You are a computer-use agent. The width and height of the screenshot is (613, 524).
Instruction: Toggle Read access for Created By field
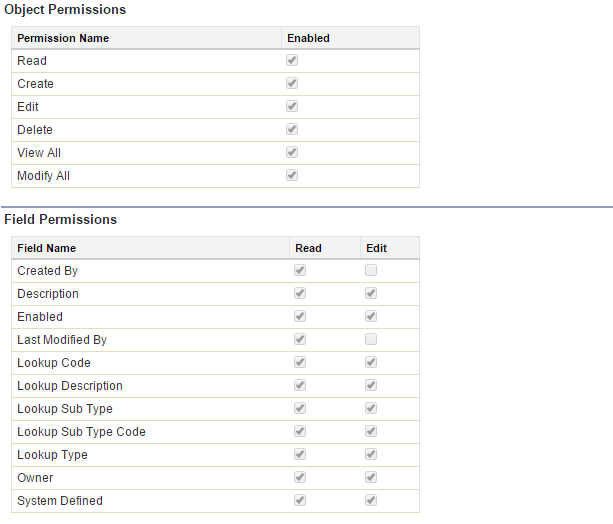[300, 270]
